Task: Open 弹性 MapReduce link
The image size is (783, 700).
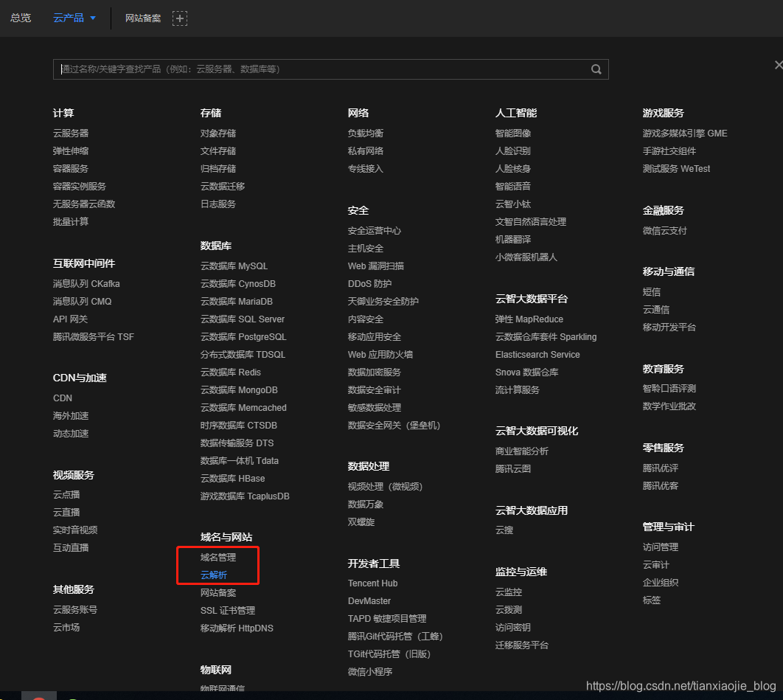Action: [x=529, y=319]
